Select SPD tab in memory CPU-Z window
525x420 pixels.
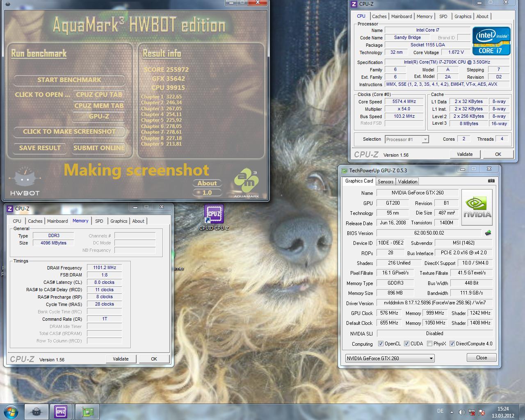click(99, 221)
